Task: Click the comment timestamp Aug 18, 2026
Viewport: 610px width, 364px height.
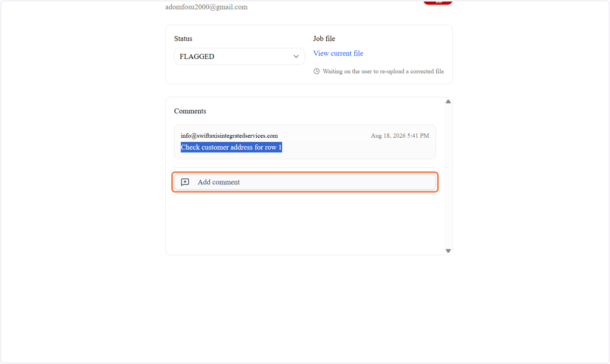Action: point(400,136)
